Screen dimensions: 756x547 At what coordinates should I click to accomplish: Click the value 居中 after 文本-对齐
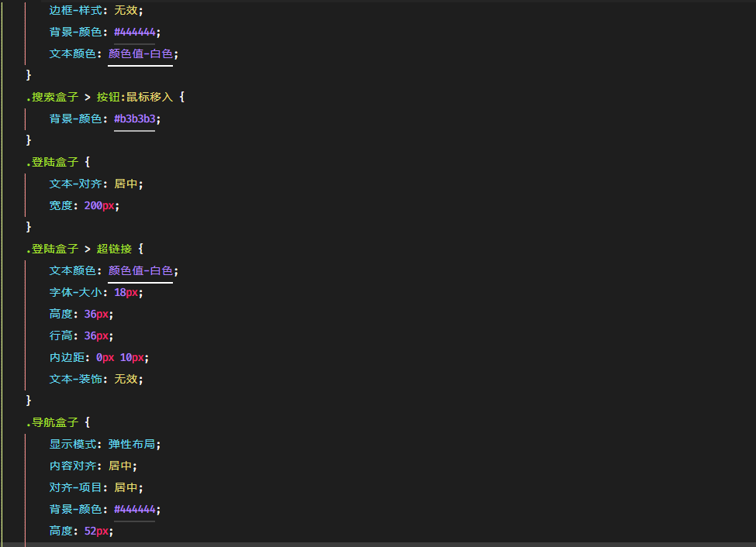(x=126, y=184)
